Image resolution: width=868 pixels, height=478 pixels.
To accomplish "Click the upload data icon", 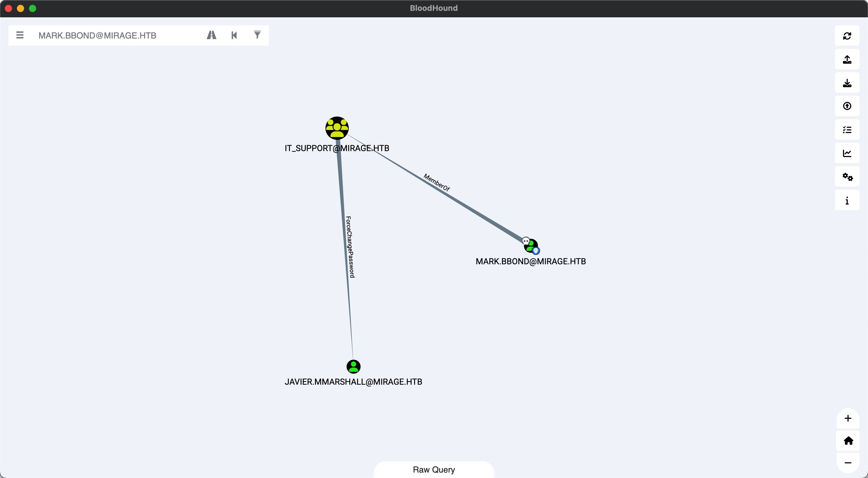I will (x=847, y=106).
